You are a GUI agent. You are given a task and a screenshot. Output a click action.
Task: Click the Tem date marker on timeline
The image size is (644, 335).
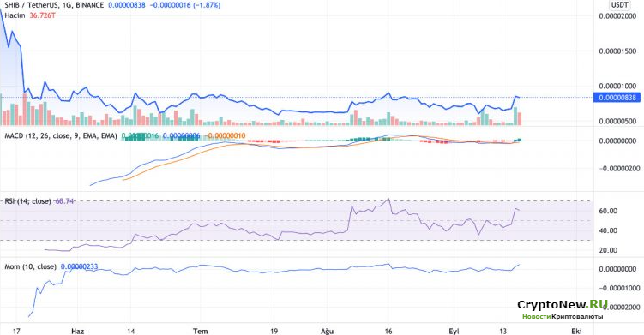pos(200,331)
